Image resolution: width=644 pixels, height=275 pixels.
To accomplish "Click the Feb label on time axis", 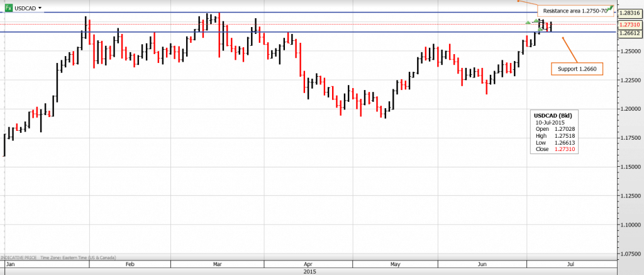I will coord(131,266).
